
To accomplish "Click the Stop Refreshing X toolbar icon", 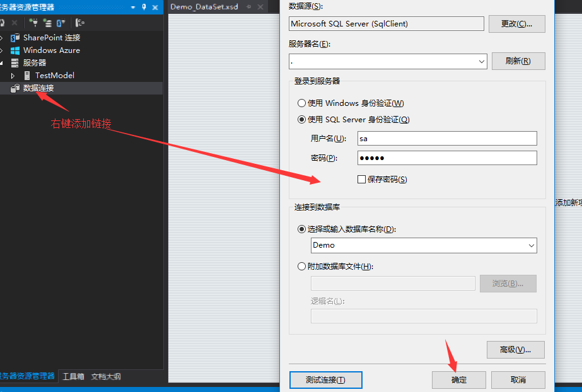I will pos(15,23).
